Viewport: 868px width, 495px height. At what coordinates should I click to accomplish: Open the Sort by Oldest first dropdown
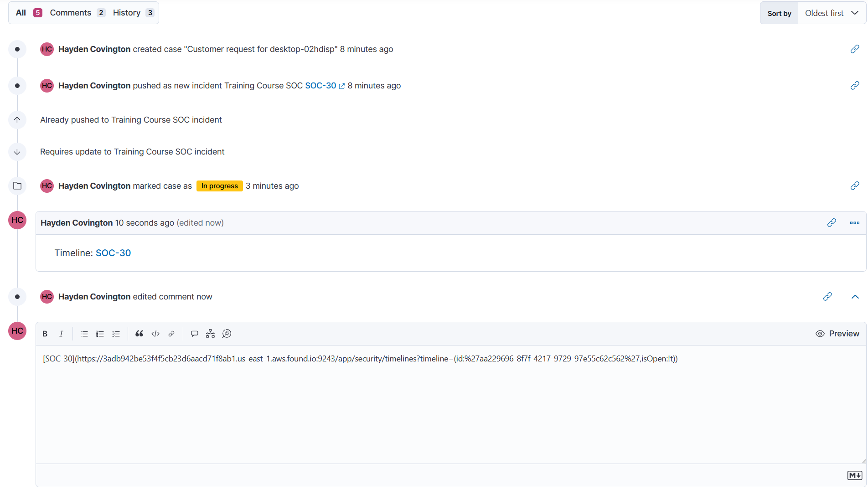point(832,13)
